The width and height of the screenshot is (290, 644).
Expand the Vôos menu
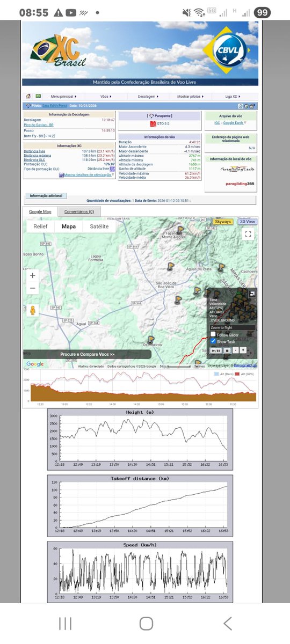click(x=106, y=97)
